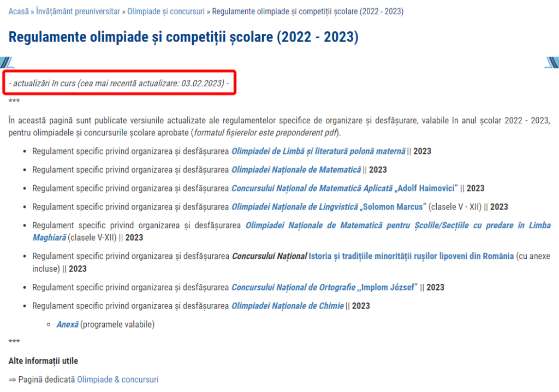
Task: Click the intro paragraph mentioning formatul fișierelor
Action: click(x=279, y=127)
